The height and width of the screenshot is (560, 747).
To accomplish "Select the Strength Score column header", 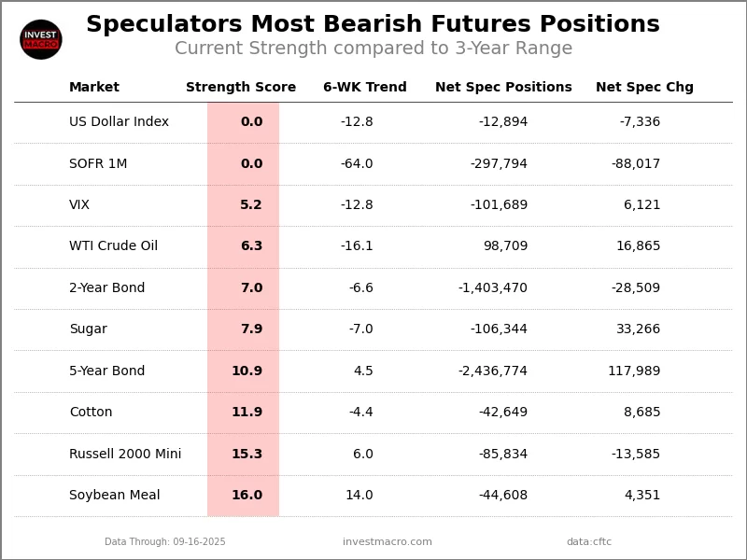I will click(x=241, y=88).
